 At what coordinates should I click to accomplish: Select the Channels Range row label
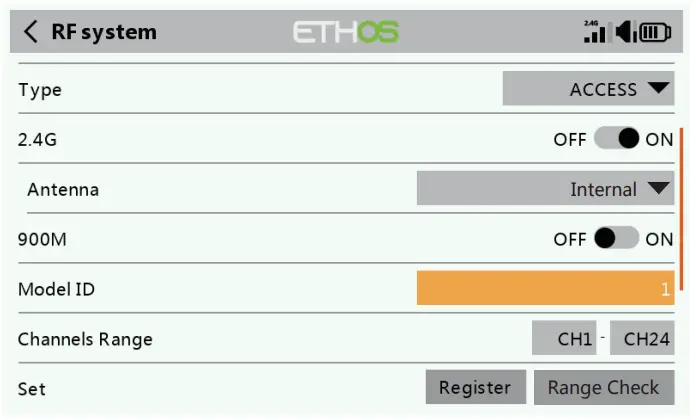(x=85, y=339)
